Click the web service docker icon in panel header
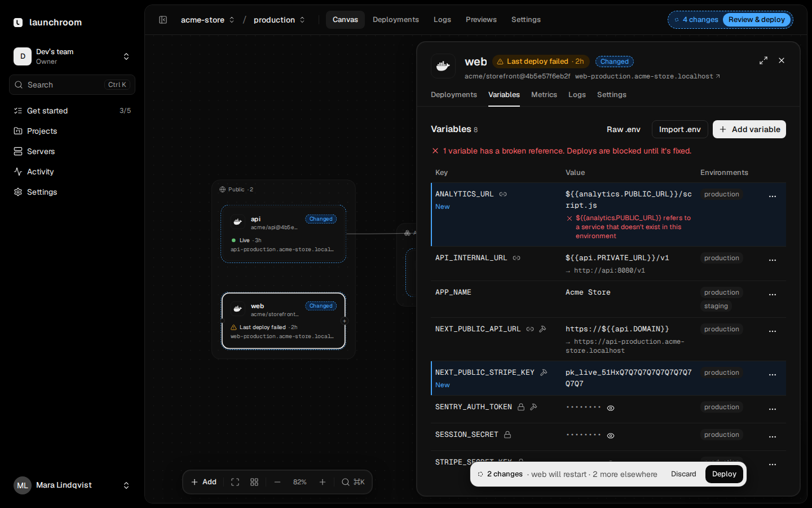The width and height of the screenshot is (812, 508). (x=443, y=66)
